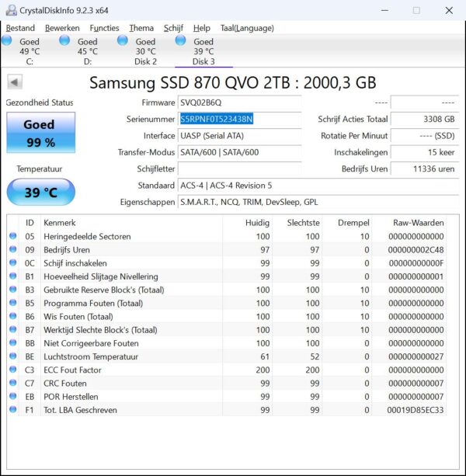466x476 pixels.
Task: Click status dot for Programma Fouten
Action: (12, 303)
